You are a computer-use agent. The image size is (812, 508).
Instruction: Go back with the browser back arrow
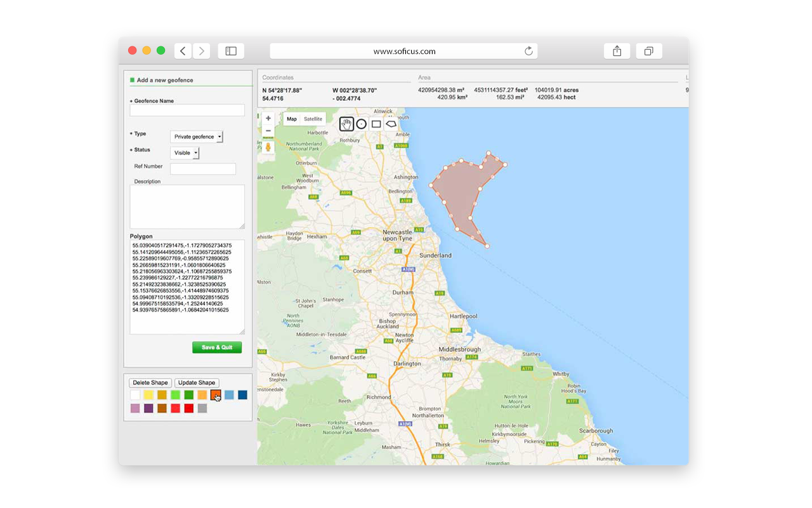pos(183,51)
